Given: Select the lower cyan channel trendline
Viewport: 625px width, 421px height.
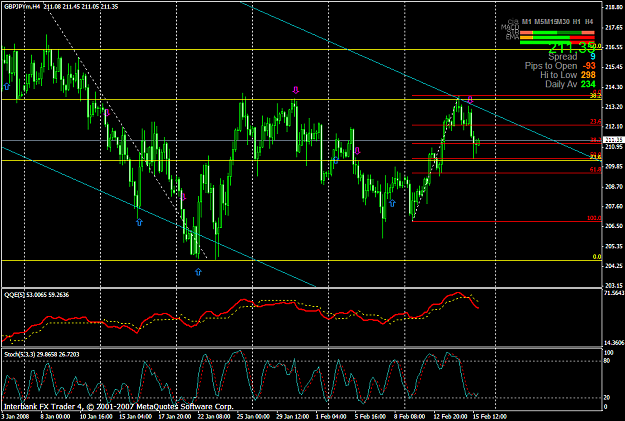Looking at the screenshot, I should (x=159, y=216).
